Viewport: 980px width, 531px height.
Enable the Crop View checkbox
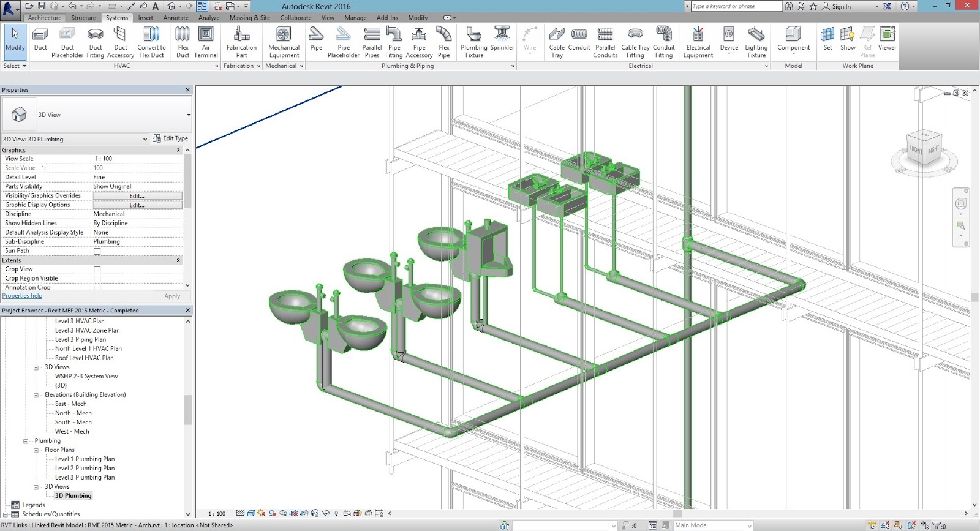click(97, 269)
